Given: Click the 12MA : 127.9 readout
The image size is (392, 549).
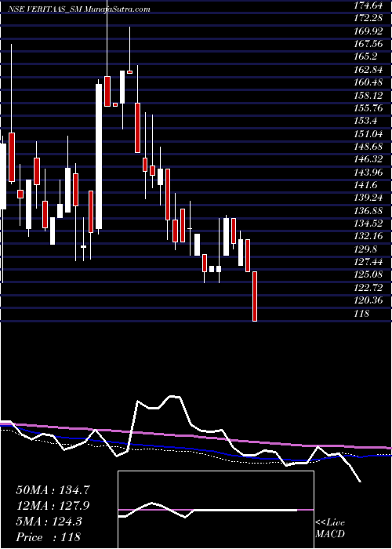Looking at the screenshot, I should click(x=53, y=506).
